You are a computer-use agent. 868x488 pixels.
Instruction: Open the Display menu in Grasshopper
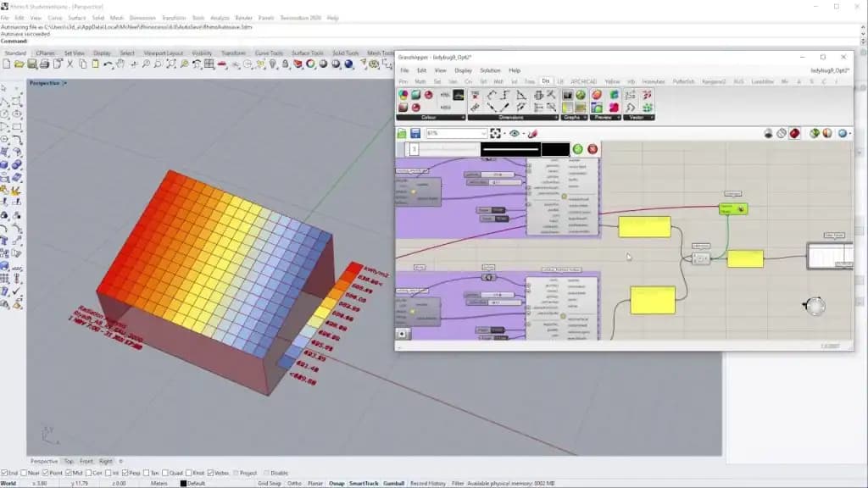pyautogui.click(x=463, y=70)
